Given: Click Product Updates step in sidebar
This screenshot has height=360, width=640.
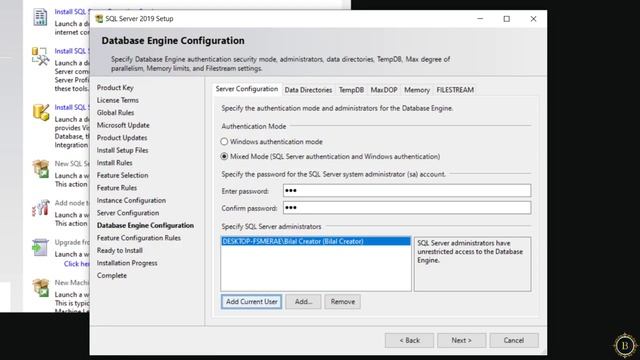Looking at the screenshot, I should [x=122, y=138].
